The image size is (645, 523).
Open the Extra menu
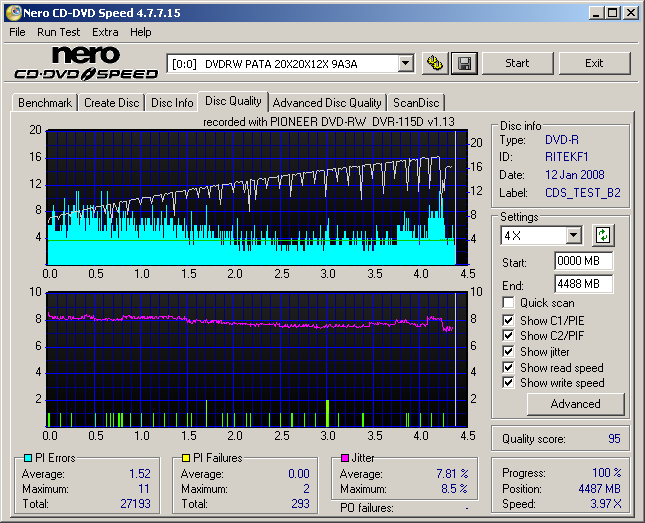[x=105, y=32]
